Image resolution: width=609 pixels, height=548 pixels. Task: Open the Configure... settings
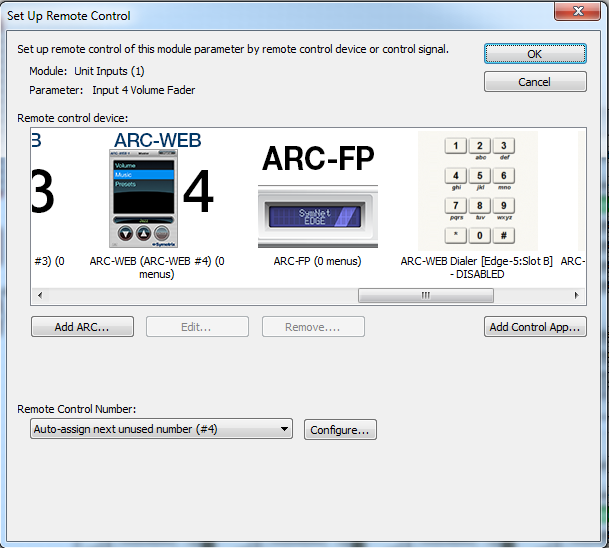click(340, 430)
